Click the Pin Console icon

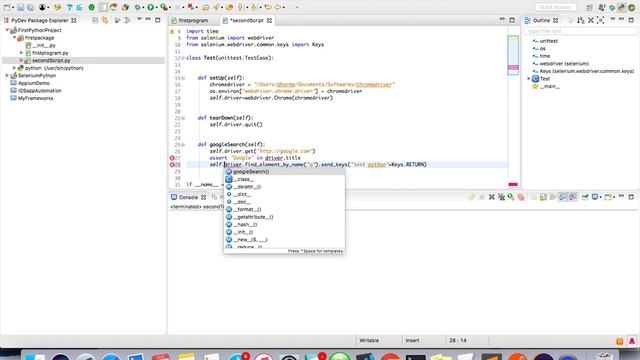[585, 197]
